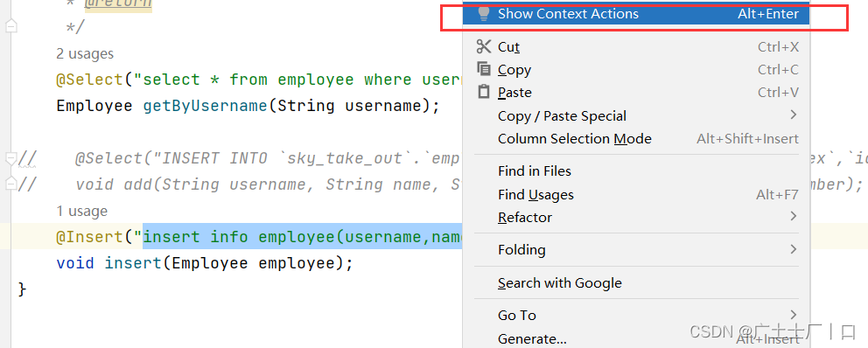
Task: Click the getByUsername method name
Action: pyautogui.click(x=206, y=106)
